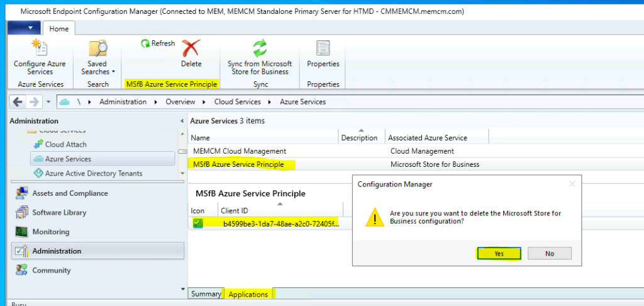
Task: Expand workspace list options arrow at bottom
Action: point(183,289)
